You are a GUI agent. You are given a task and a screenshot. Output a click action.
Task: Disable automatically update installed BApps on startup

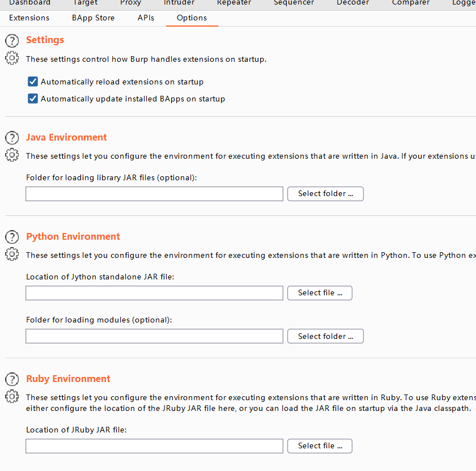click(33, 99)
